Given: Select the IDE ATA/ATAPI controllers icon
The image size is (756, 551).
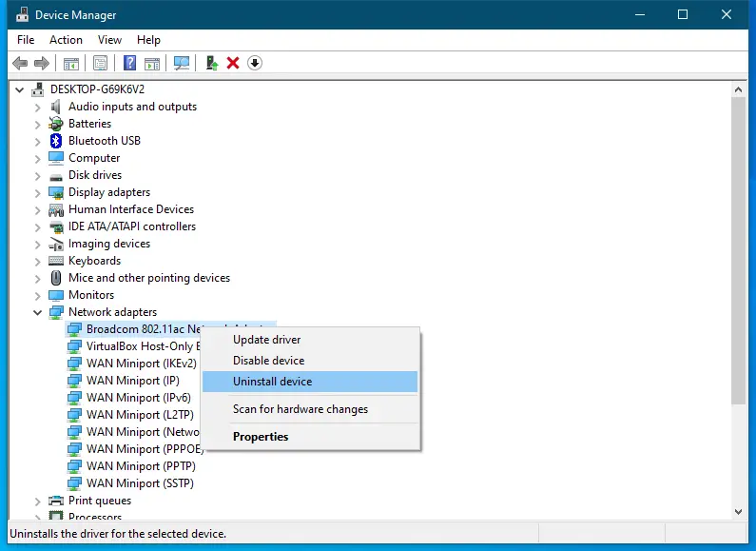Looking at the screenshot, I should coord(56,227).
